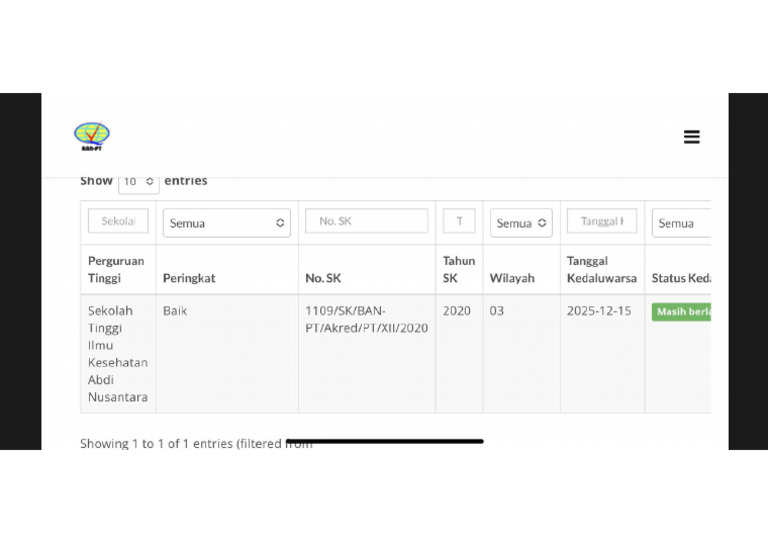Screen dimensions: 768x543
Task: Expand the Peringkat Semua dropdown
Action: click(x=226, y=223)
